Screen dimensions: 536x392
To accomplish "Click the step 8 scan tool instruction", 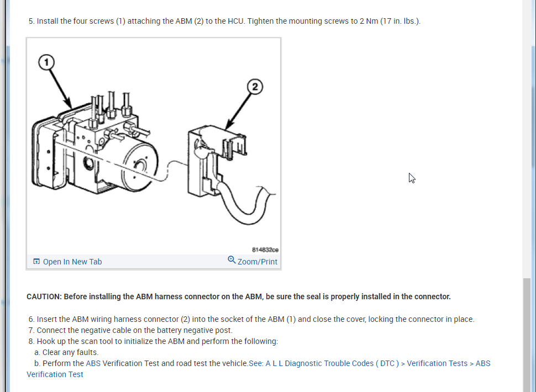I will (x=154, y=341).
